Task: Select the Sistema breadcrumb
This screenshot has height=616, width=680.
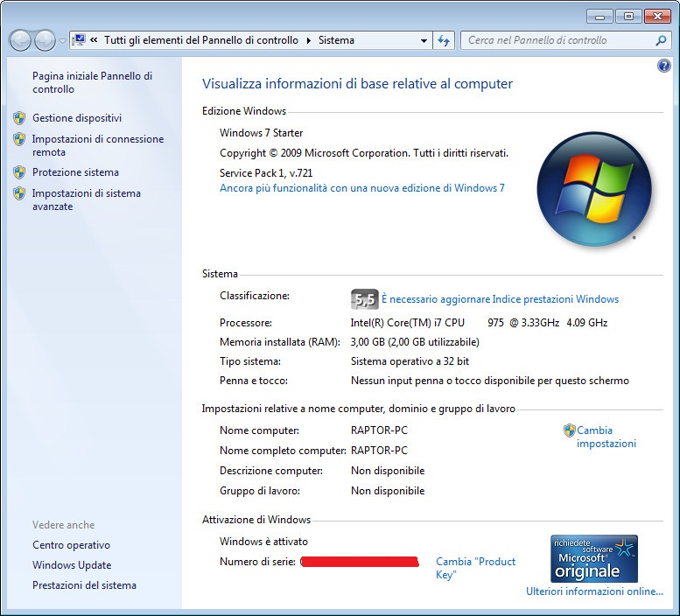Action: pos(337,40)
